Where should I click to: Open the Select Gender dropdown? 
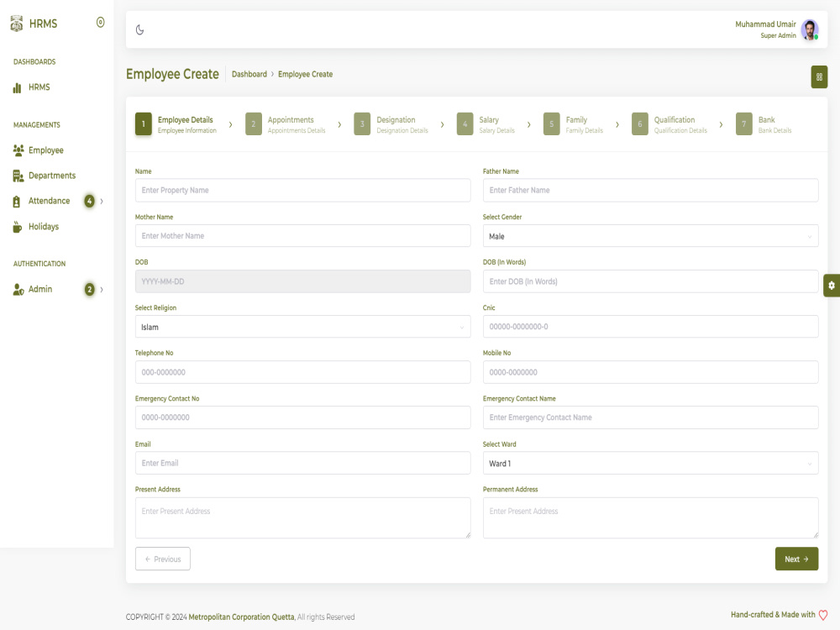tap(650, 236)
